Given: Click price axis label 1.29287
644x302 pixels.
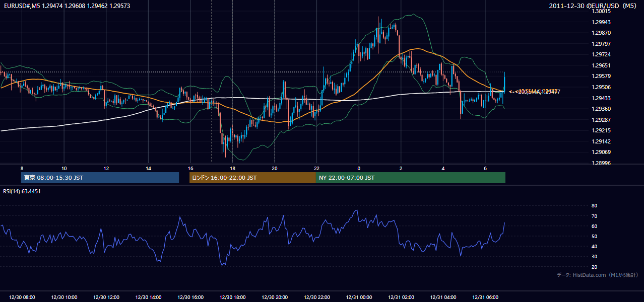Looking at the screenshot, I should pos(601,120).
